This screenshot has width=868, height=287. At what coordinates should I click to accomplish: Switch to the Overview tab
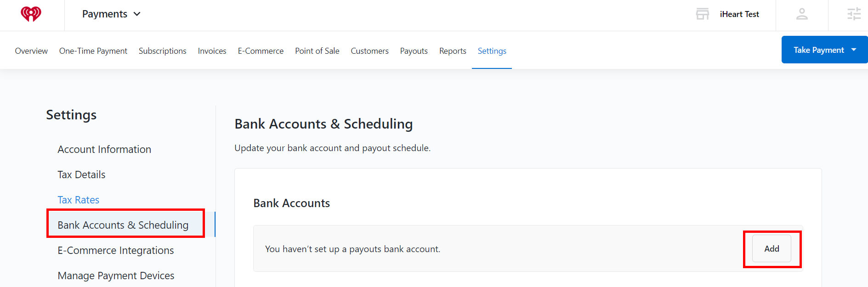(x=31, y=51)
